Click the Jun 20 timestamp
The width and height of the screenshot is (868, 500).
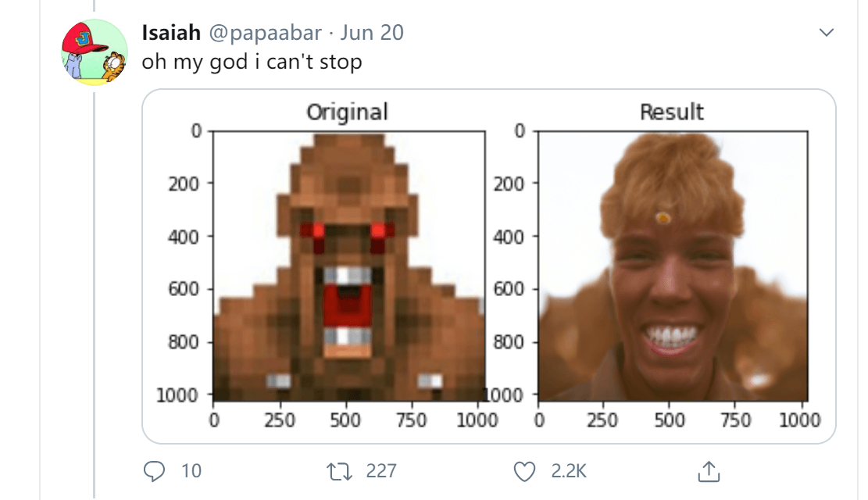coord(373,32)
